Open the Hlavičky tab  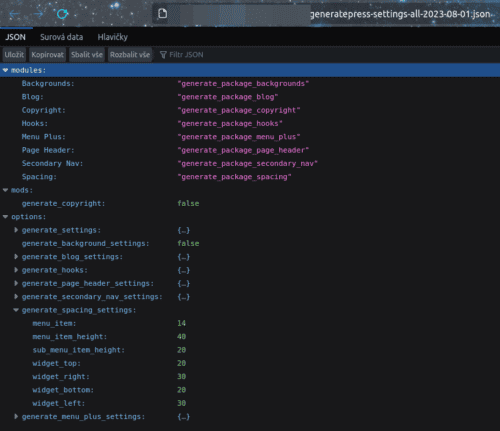pos(112,37)
